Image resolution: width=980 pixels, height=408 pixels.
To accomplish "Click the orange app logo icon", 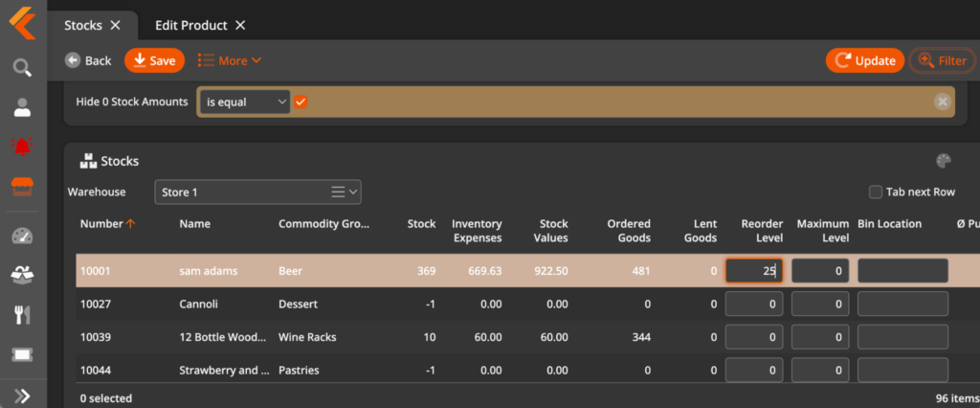I will (23, 24).
